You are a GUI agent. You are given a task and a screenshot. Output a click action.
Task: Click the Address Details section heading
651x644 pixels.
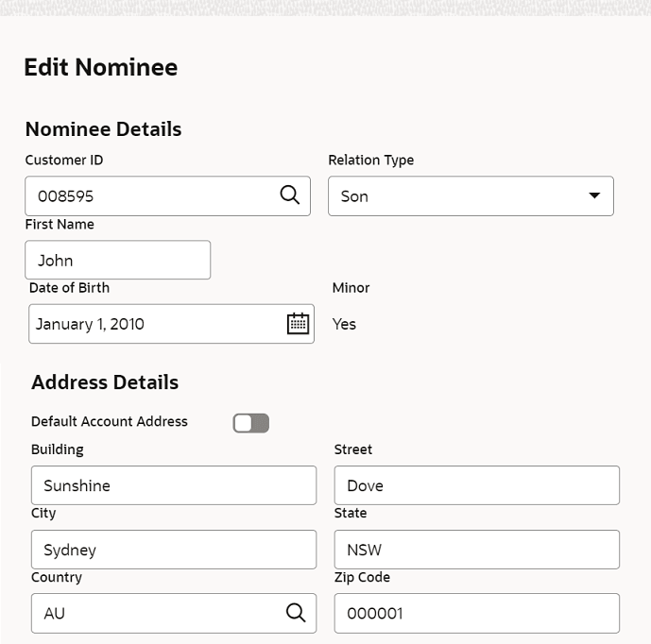[x=105, y=382]
